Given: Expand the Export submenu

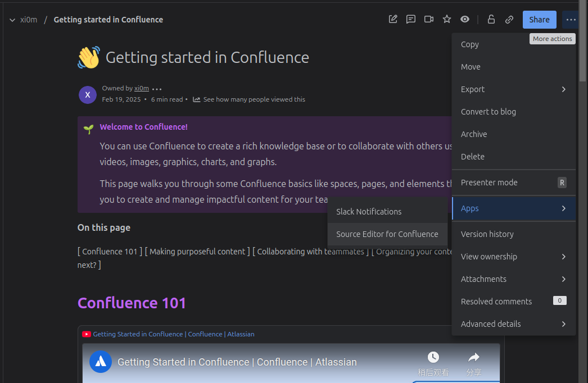Looking at the screenshot, I should [x=513, y=89].
